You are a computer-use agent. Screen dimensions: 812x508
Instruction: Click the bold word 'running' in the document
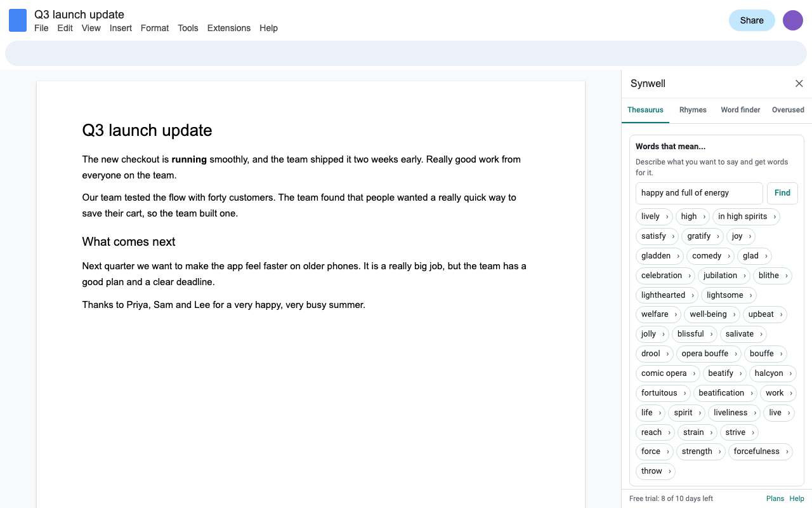(189, 159)
